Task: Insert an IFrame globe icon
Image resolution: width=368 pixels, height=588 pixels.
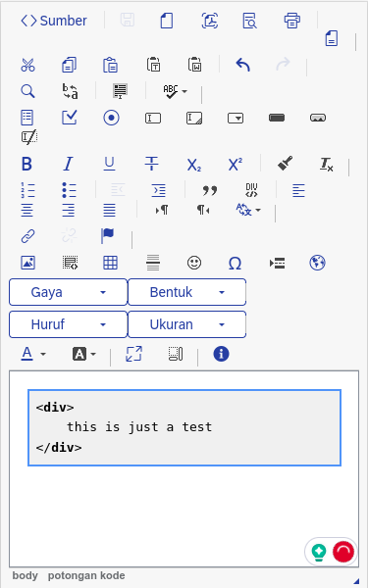Action: pyautogui.click(x=317, y=263)
